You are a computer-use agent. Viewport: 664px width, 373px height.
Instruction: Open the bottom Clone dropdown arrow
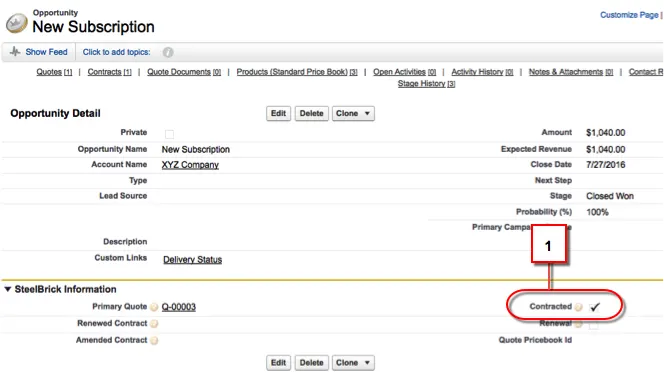(367, 363)
